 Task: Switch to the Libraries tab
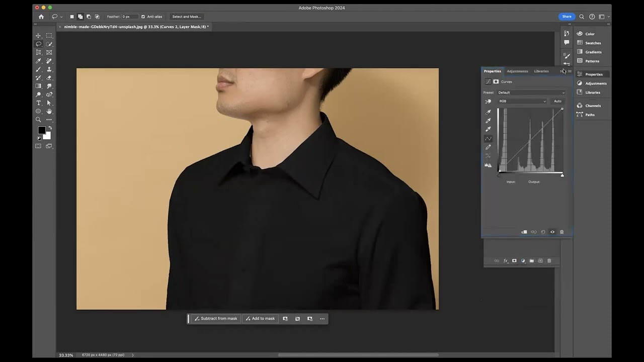tap(541, 71)
